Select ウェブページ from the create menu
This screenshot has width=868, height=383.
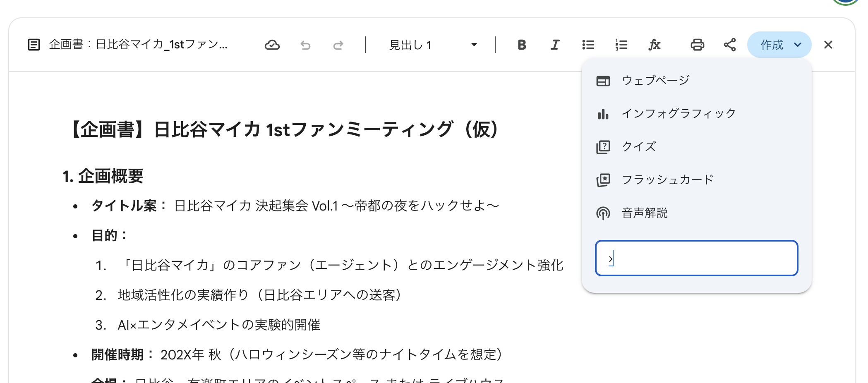(x=656, y=80)
